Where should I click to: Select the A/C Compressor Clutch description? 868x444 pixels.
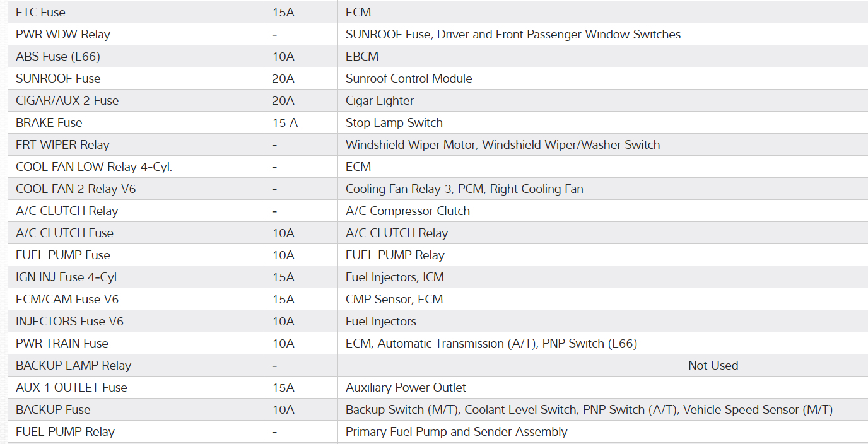point(408,211)
